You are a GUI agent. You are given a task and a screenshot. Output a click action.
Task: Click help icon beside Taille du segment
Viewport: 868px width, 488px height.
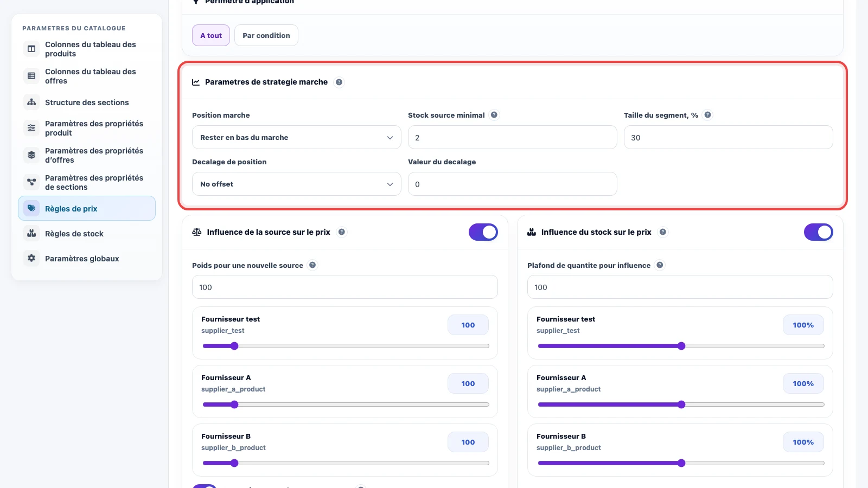point(708,115)
